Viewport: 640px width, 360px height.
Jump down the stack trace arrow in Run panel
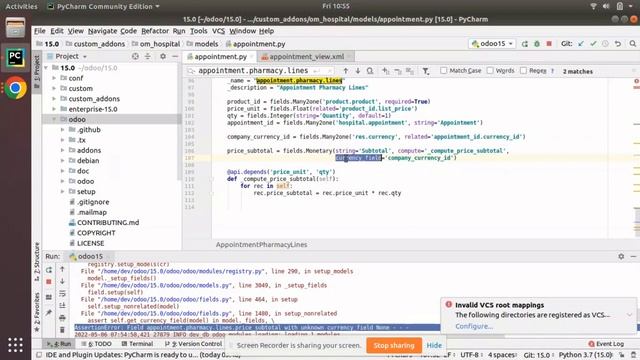point(62,281)
